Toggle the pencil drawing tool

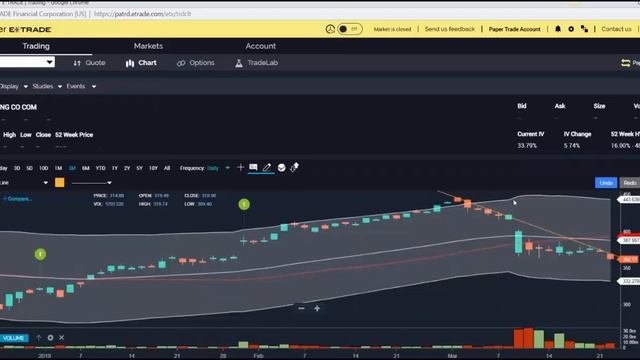[267, 167]
